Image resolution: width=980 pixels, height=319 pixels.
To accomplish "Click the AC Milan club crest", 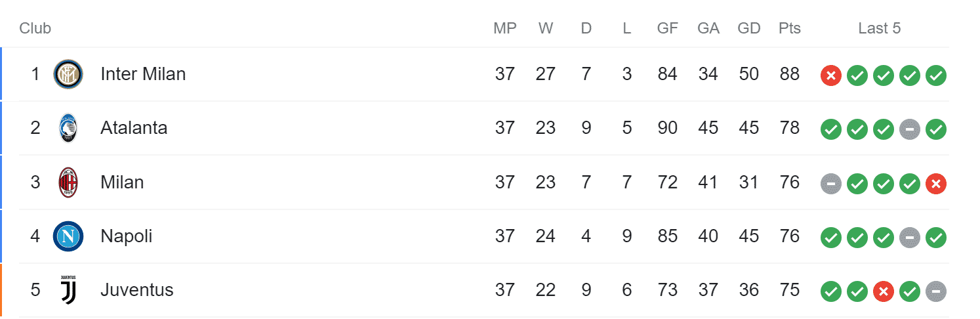I will 68,182.
